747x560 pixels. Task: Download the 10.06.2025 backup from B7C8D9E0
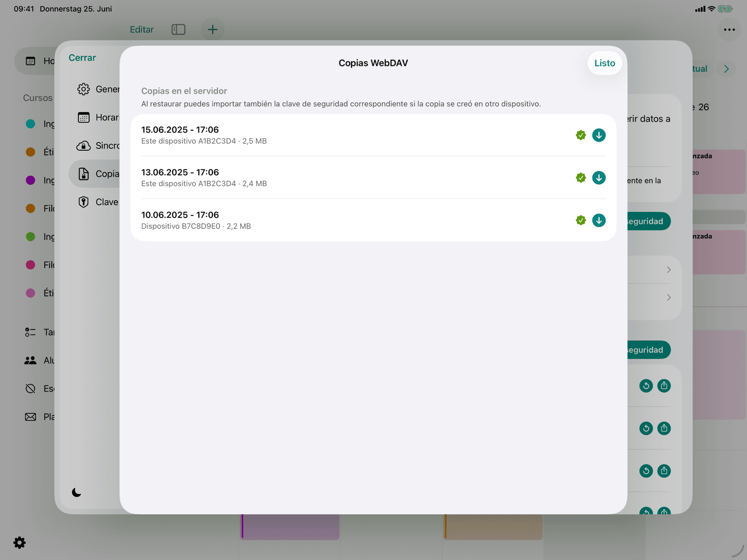click(x=599, y=220)
